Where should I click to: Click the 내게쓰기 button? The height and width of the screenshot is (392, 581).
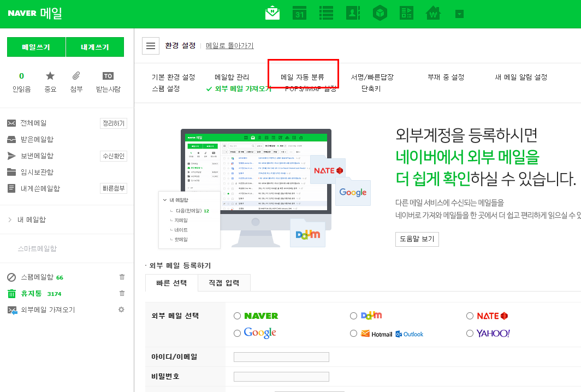[x=95, y=47]
